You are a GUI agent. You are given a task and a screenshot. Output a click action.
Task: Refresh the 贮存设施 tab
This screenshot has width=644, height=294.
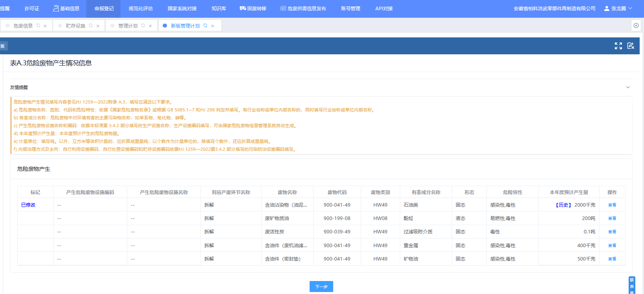coord(91,26)
